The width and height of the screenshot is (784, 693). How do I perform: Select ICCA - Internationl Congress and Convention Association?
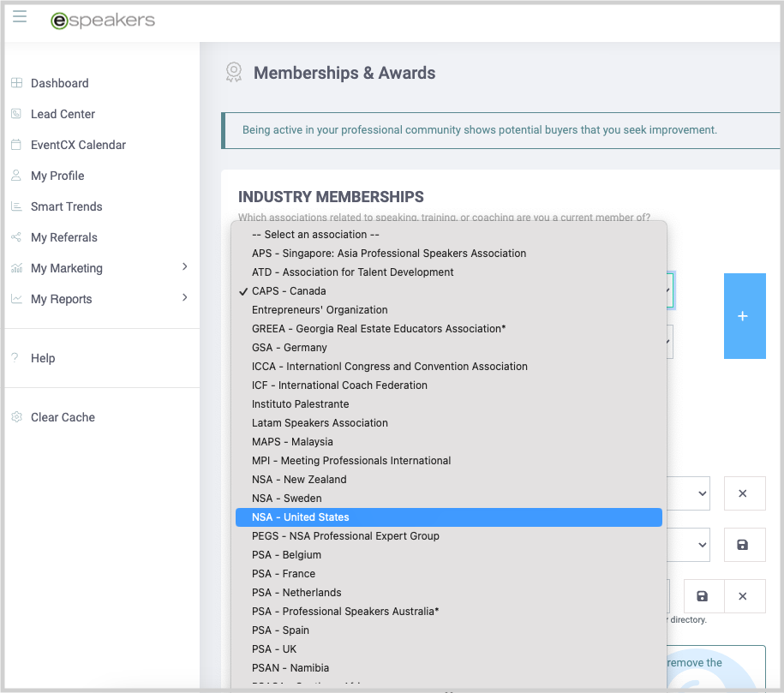(x=448, y=367)
